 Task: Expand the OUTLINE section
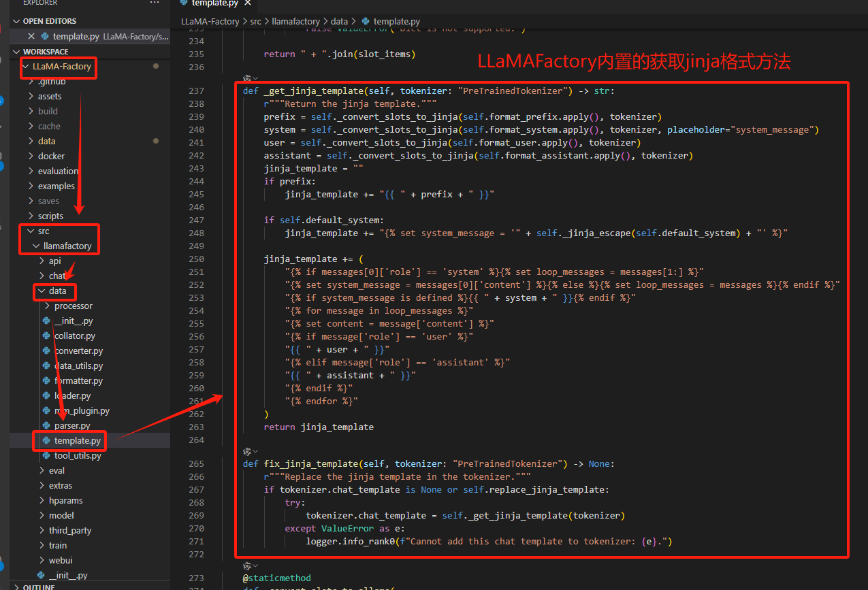tap(16, 587)
